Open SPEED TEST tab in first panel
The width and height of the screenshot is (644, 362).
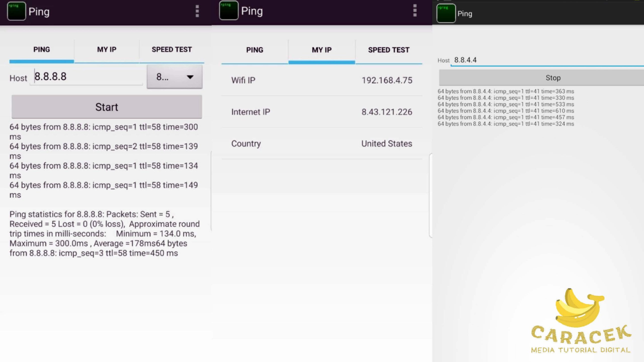pos(172,49)
